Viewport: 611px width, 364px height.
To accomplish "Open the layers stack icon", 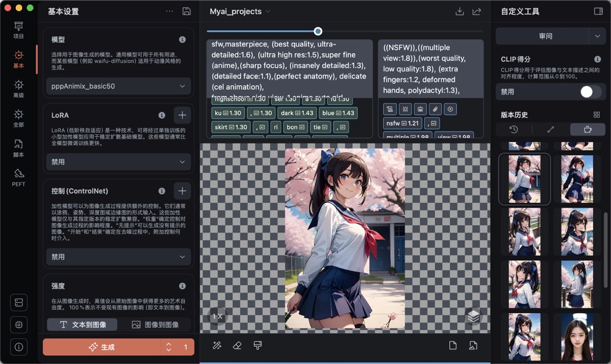I will click(x=472, y=316).
